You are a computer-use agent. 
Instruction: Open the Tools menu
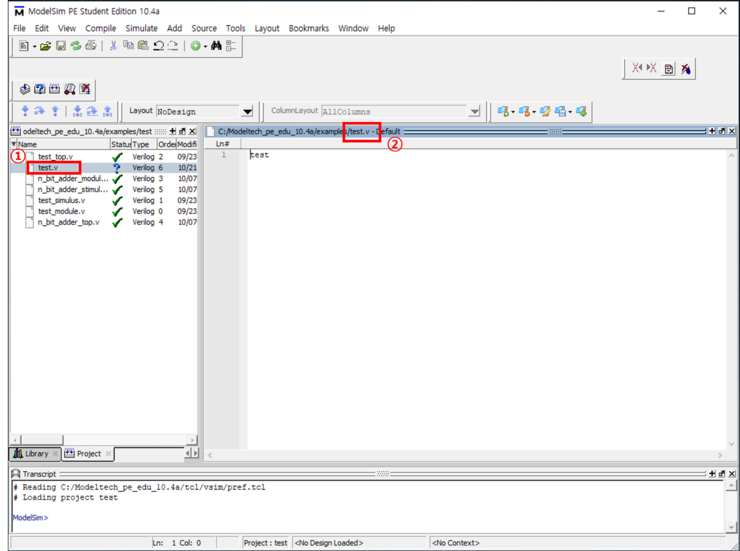coord(235,28)
